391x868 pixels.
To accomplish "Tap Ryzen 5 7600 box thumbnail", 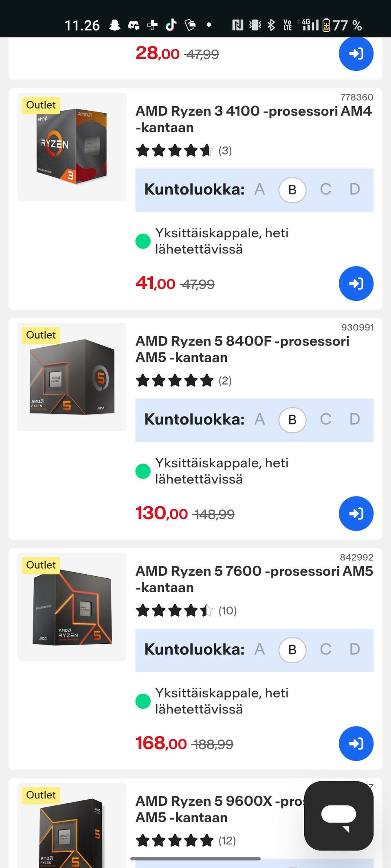I will click(72, 607).
